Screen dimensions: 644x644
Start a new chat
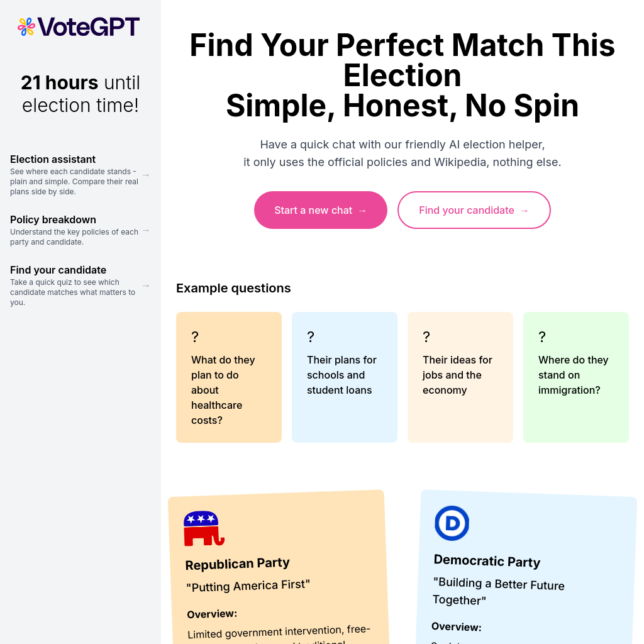[x=320, y=210]
